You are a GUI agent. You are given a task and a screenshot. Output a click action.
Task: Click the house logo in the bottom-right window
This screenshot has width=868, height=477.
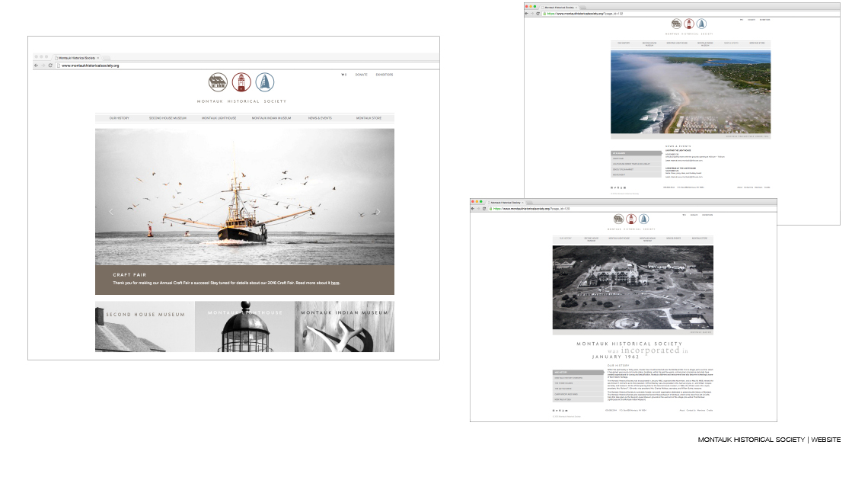618,219
